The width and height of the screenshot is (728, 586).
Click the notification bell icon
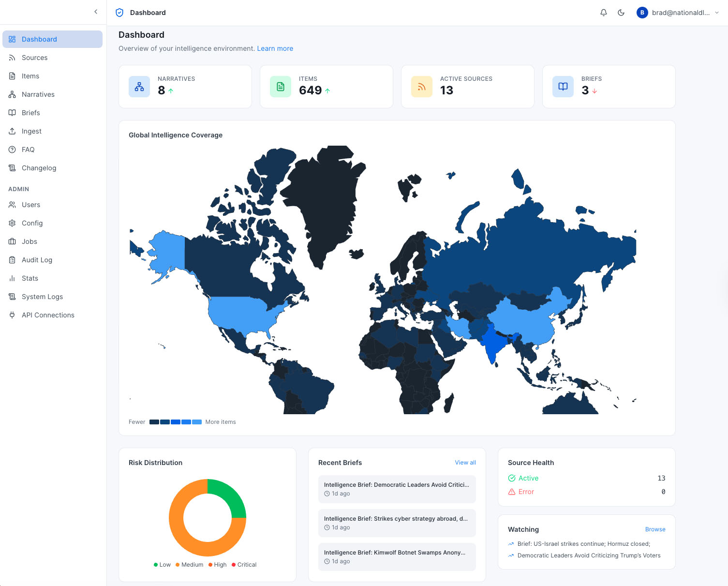click(603, 12)
